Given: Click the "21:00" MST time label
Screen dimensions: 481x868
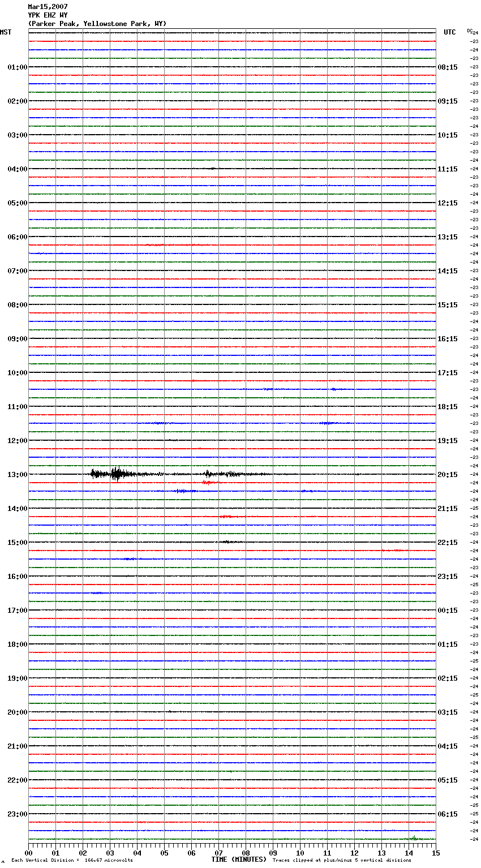Looking at the screenshot, I should click(x=18, y=746).
